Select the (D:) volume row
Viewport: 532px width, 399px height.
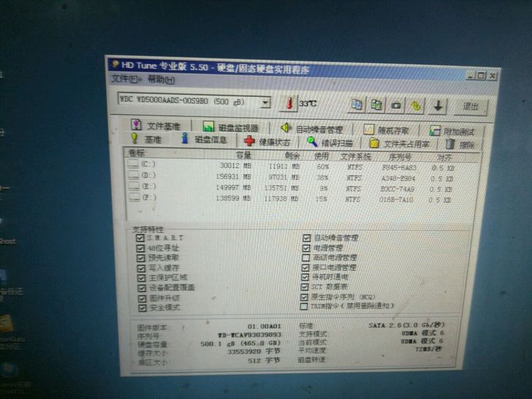[292, 177]
